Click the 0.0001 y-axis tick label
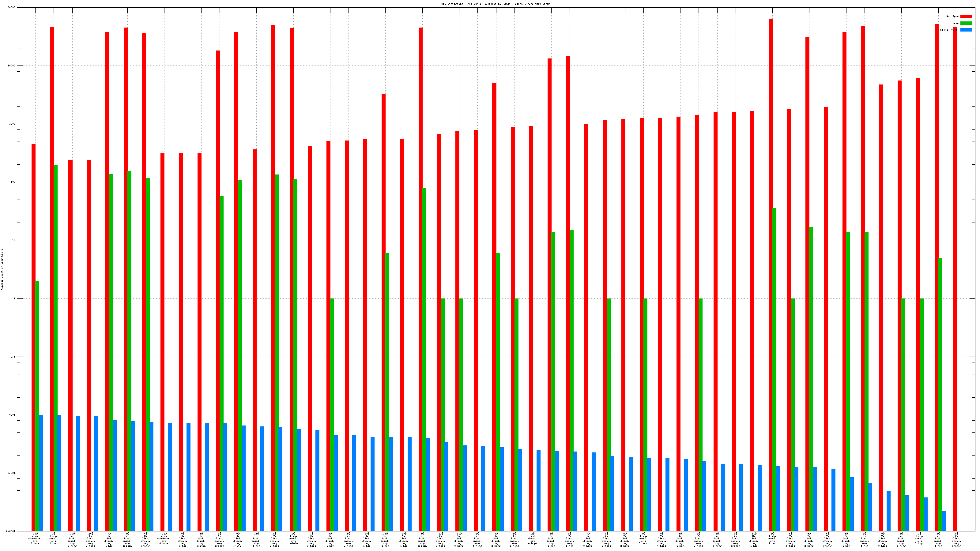The image size is (980, 551). [11, 531]
